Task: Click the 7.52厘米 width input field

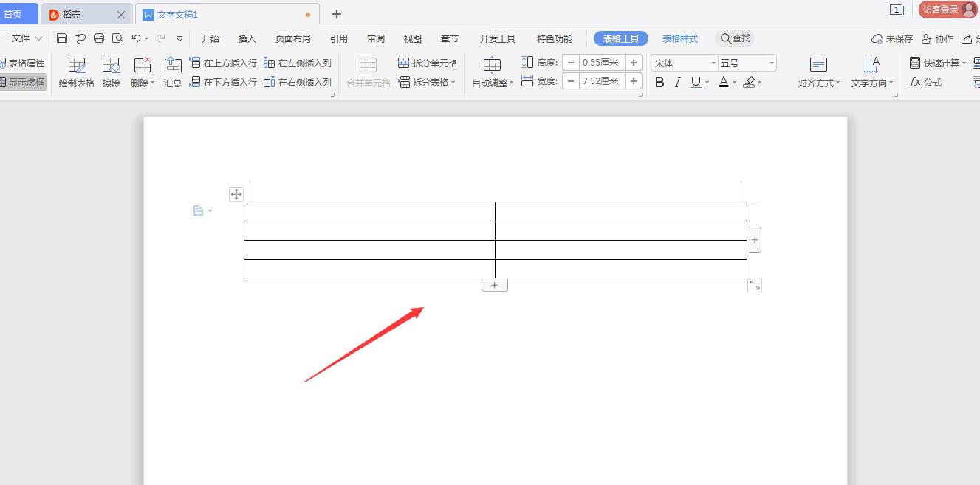Action: pos(602,81)
